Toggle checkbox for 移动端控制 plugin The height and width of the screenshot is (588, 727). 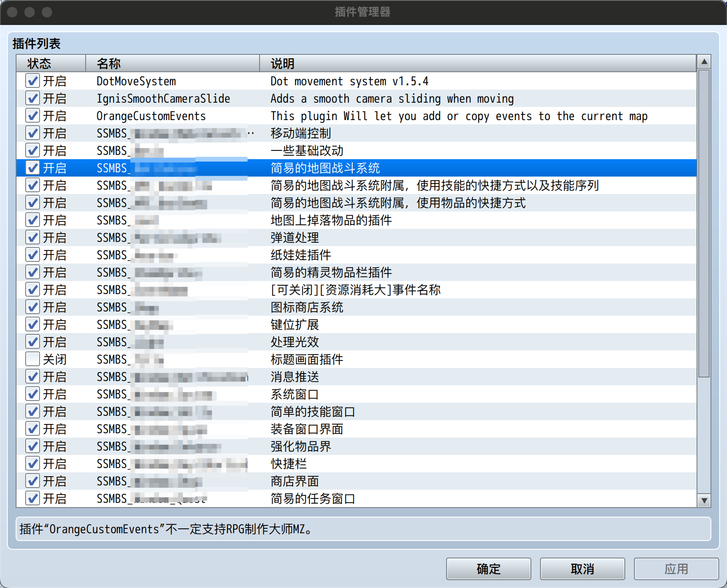coord(33,133)
